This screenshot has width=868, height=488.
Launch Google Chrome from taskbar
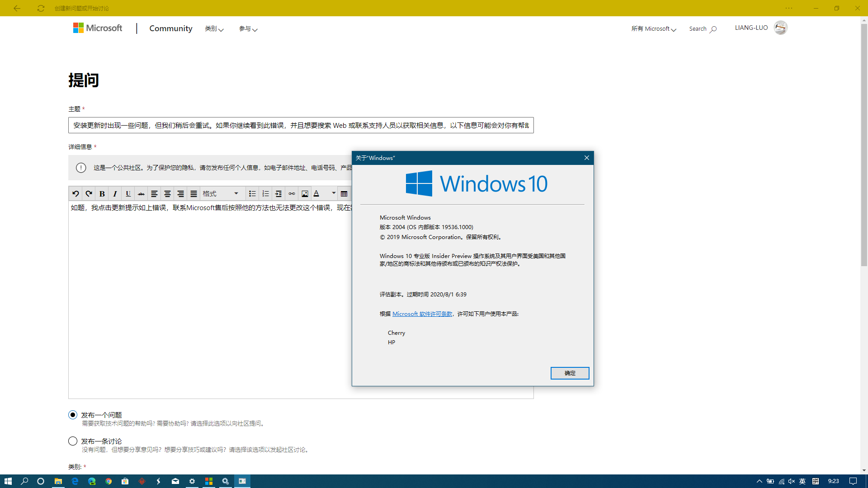[x=108, y=481]
